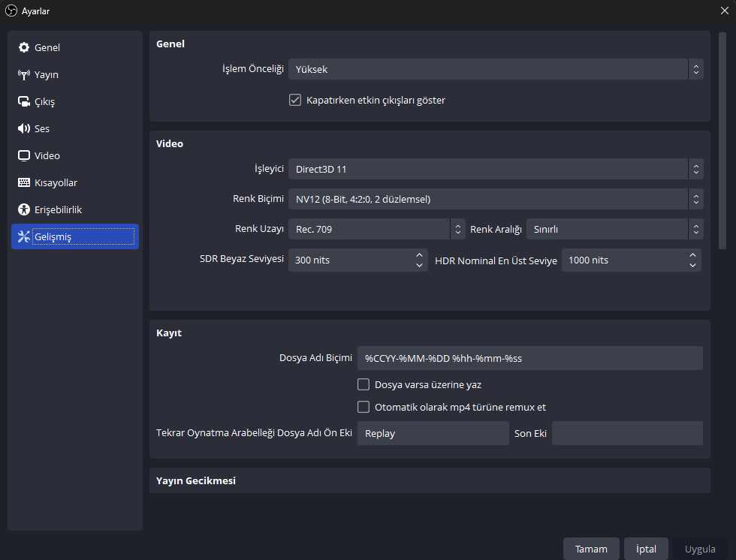The width and height of the screenshot is (736, 560).
Task: Click the Renk Biçimi label
Action: 258,199
